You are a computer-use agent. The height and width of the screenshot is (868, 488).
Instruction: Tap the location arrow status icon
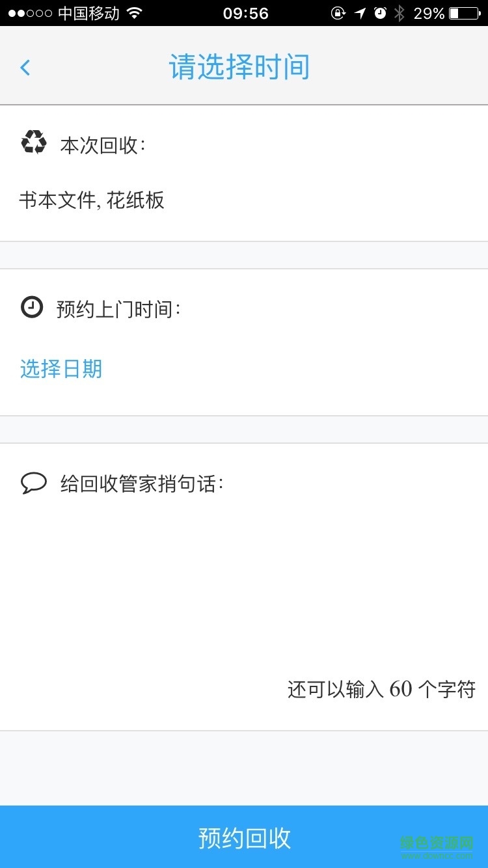360,13
